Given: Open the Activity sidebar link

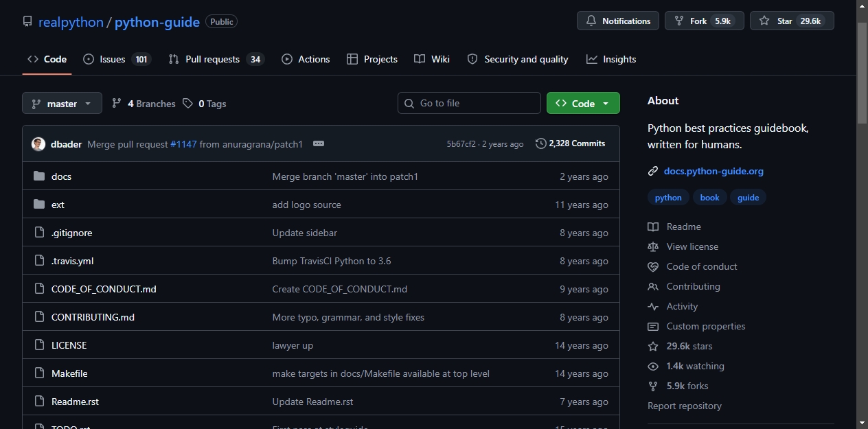Looking at the screenshot, I should (673, 306).
